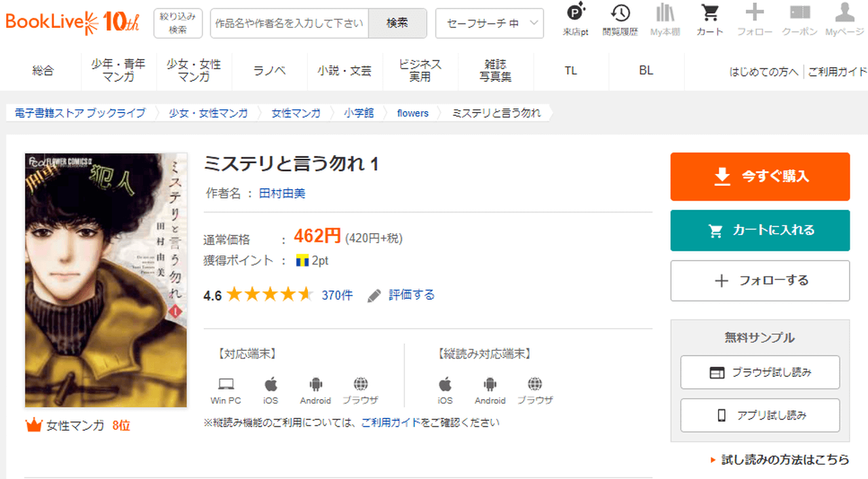Open the 370件 reviews link
Viewport: 868px width, 479px height.
tap(337, 295)
